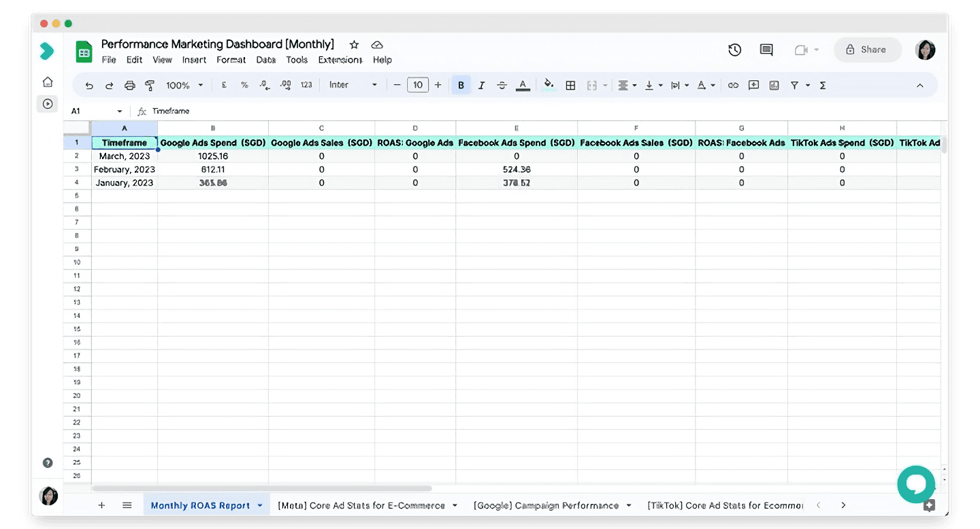
Task: Open Monthly ROAS Report tab dropdown arrow
Action: pos(259,505)
